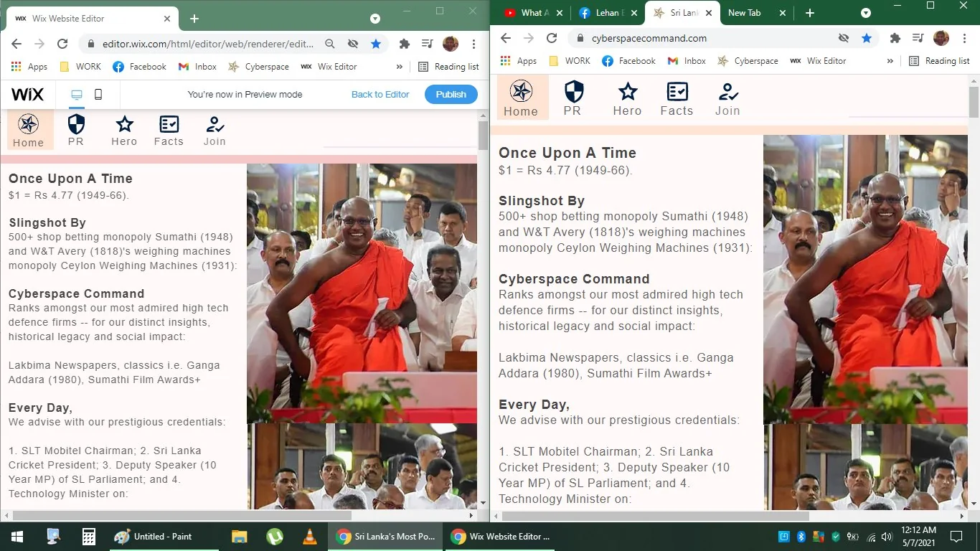Open Facebook bookmark in Wix window
This screenshot has height=551, width=980.
pos(139,67)
